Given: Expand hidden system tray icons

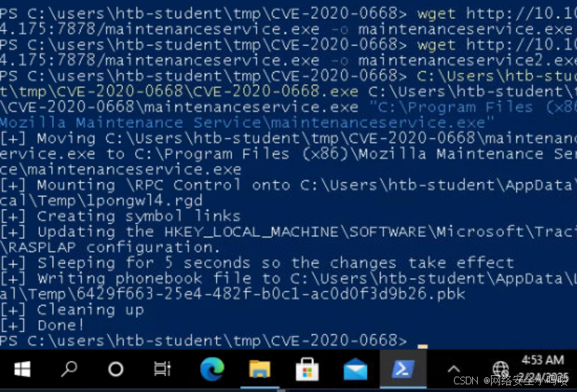Looking at the screenshot, I should pyautogui.click(x=454, y=369).
